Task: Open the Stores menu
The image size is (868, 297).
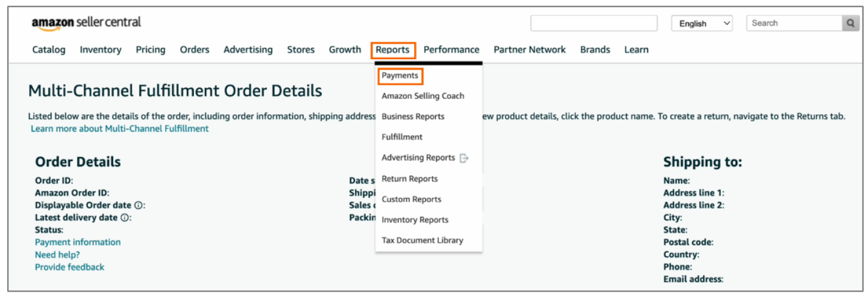Action: 301,49
